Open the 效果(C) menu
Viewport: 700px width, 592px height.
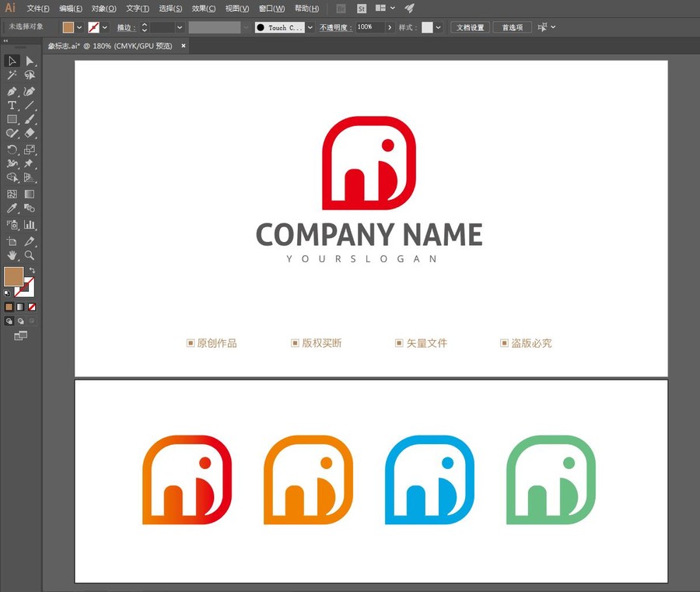[204, 9]
